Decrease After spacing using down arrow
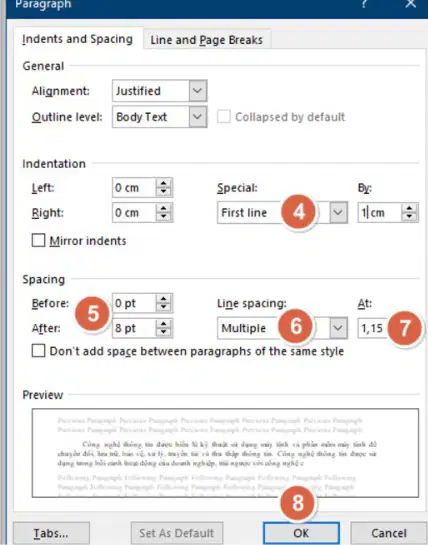This screenshot has width=428, height=545. (x=163, y=333)
